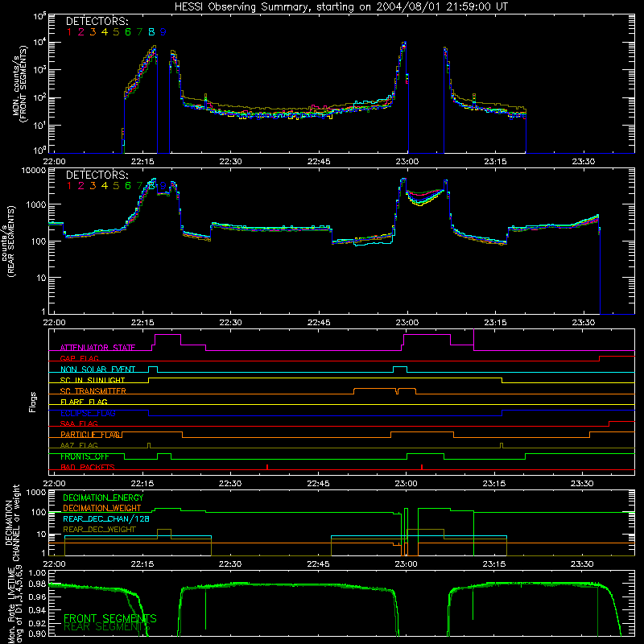
Task: Select the SC_TRANSMITTER flag label
Action: click(93, 391)
